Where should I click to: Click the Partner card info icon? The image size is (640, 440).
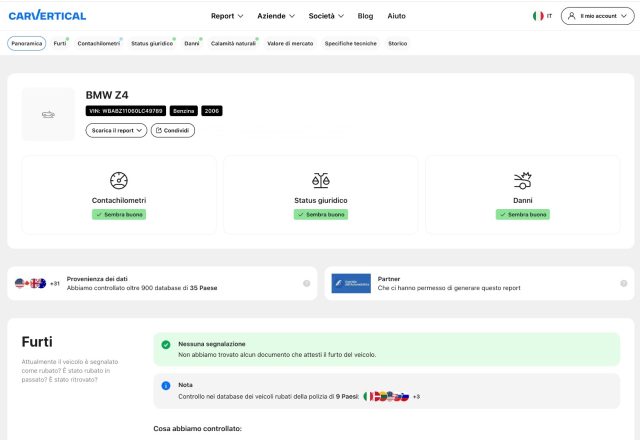tap(624, 283)
